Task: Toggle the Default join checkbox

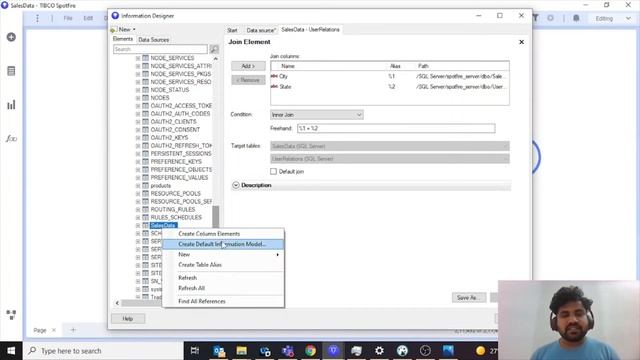Action: coord(273,171)
